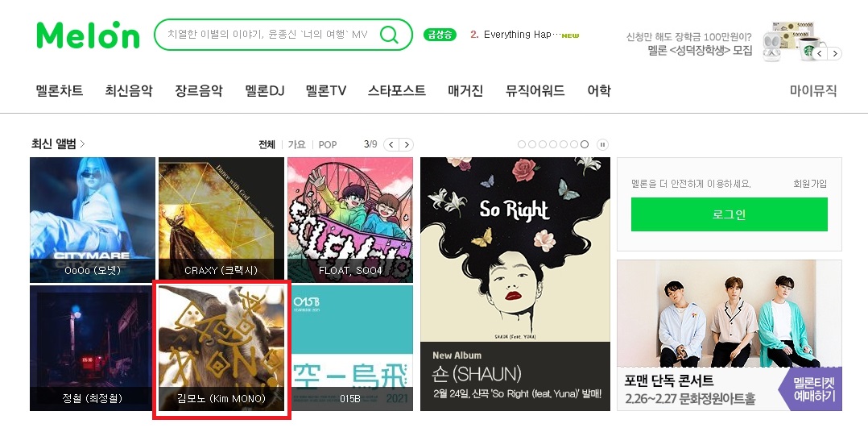Click the Melon logo

(x=88, y=35)
